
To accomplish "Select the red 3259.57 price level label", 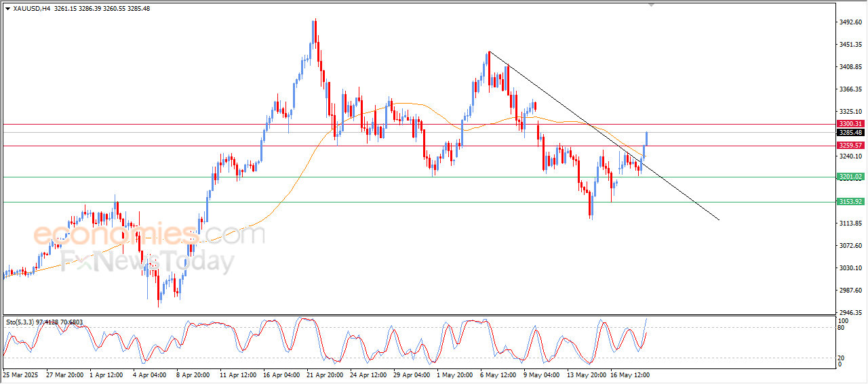I will tap(850, 146).
